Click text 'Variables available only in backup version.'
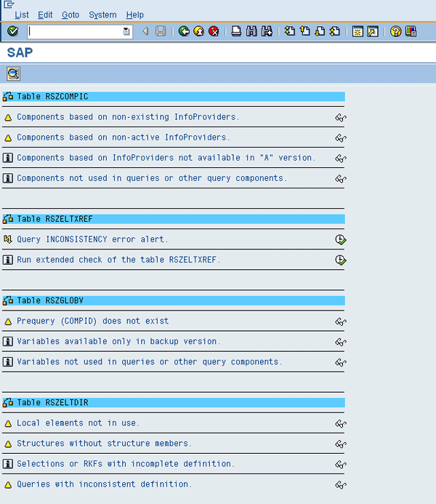Screen dimensions: 436x504 pos(118,341)
